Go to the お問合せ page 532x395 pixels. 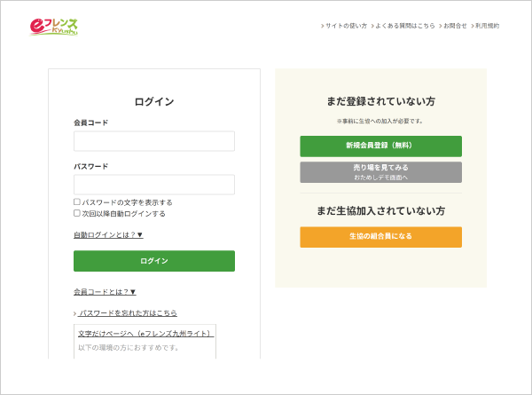(x=454, y=26)
